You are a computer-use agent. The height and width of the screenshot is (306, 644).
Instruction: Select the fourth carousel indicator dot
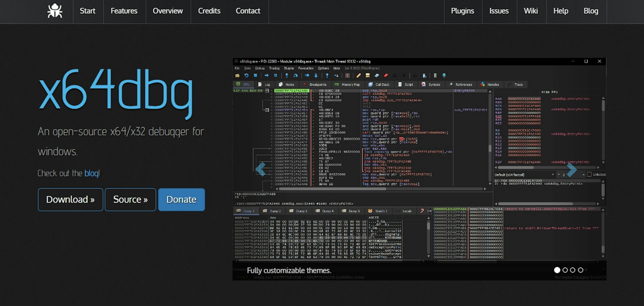point(581,270)
